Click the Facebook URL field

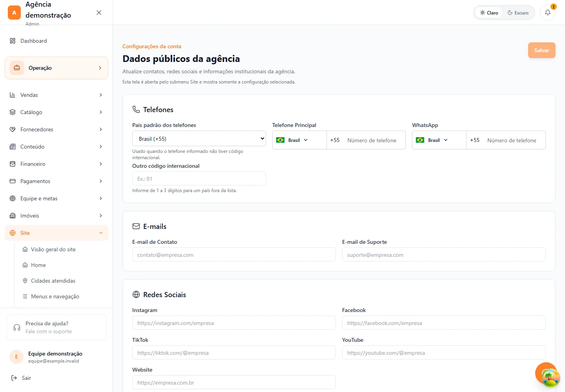(x=444, y=323)
